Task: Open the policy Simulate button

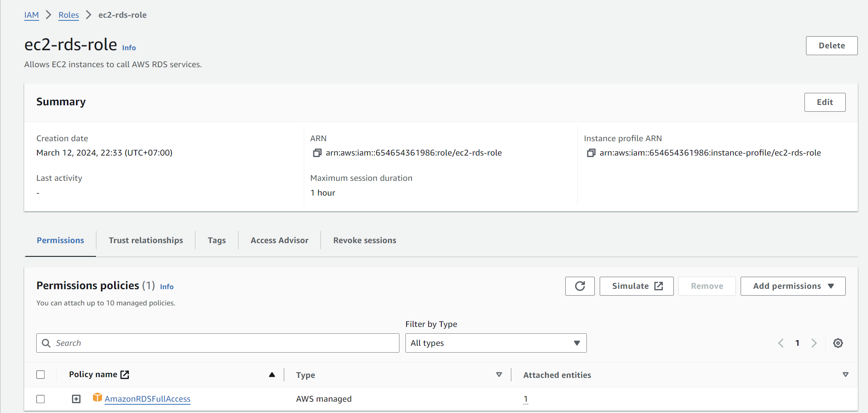Action: (x=636, y=286)
